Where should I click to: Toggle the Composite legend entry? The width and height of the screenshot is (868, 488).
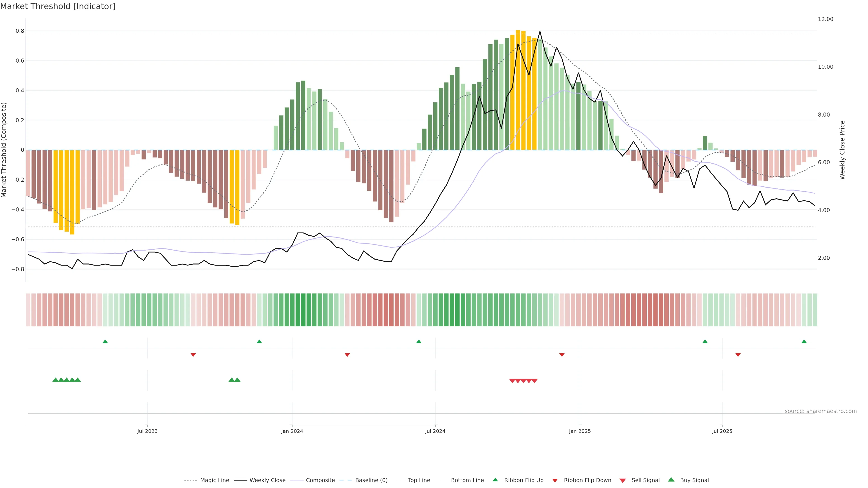[320, 480]
